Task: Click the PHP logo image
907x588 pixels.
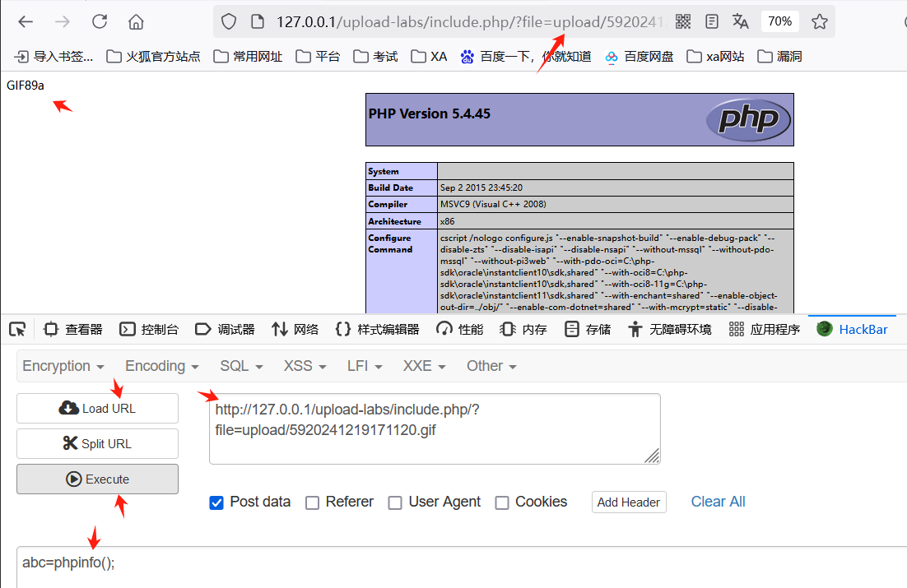Action: click(x=748, y=120)
